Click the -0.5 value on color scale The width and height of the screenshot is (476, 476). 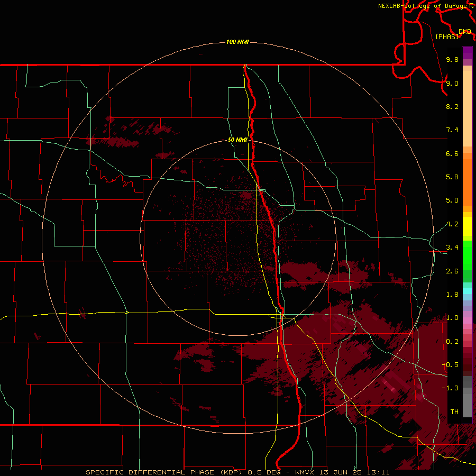click(450, 365)
